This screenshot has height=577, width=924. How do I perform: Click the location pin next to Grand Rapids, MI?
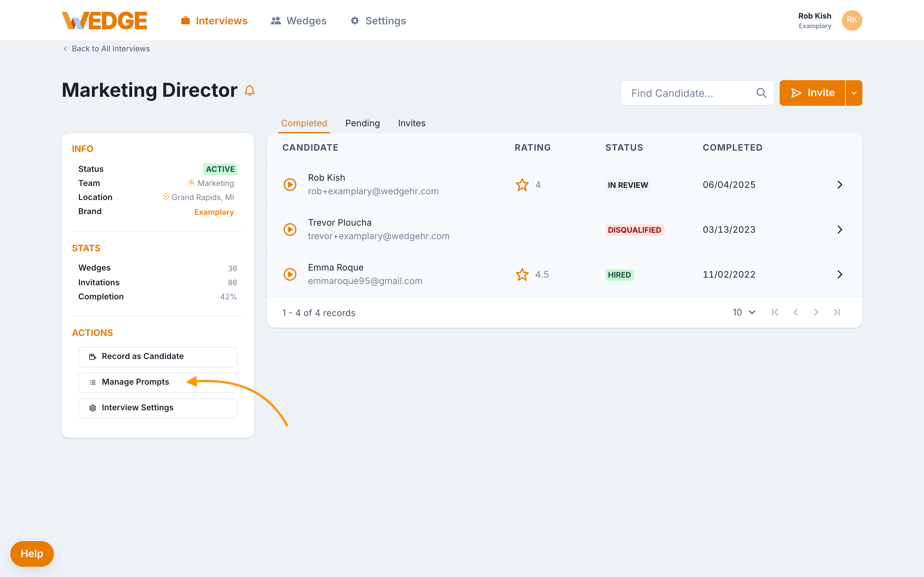click(x=166, y=197)
